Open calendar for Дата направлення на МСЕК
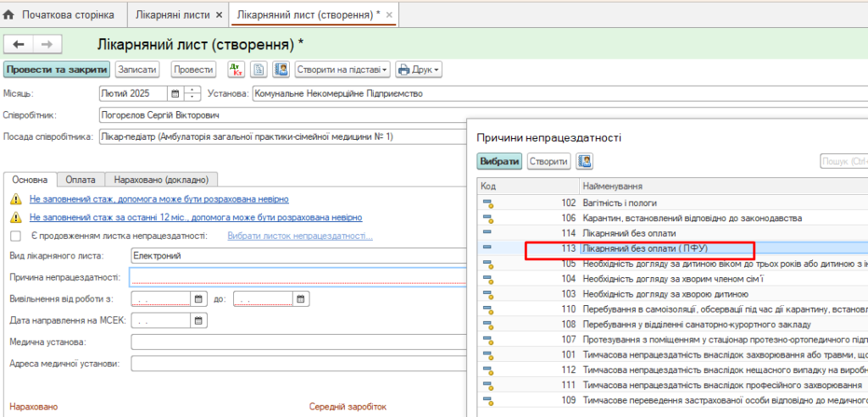The width and height of the screenshot is (868, 417). click(198, 320)
